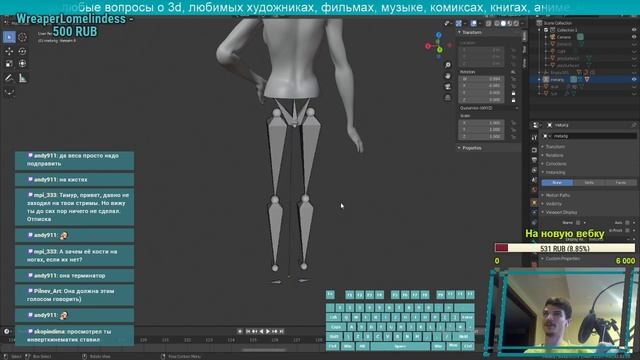Select the Measure ruler tool

pyautogui.click(x=22, y=78)
